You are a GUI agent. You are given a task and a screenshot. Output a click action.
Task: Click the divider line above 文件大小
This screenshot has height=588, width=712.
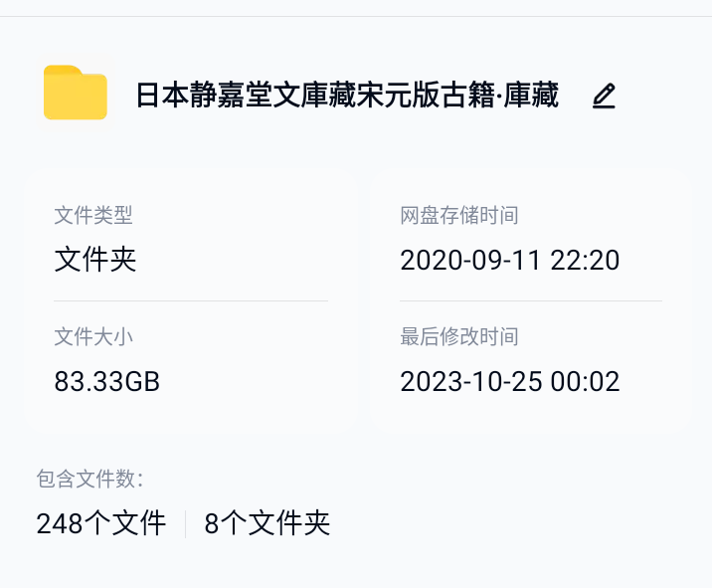pyautogui.click(x=191, y=300)
